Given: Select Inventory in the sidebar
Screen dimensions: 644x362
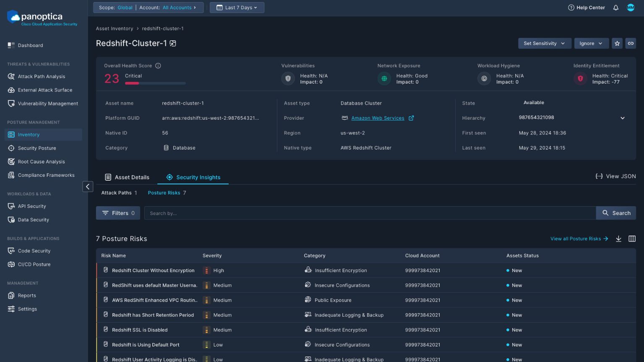Looking at the screenshot, I should click(x=43, y=134).
